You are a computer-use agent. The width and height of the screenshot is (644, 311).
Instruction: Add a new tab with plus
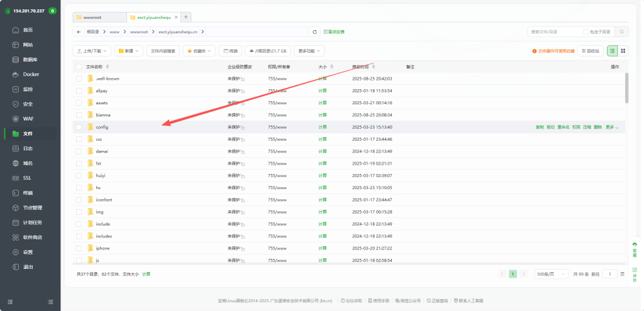click(x=186, y=17)
